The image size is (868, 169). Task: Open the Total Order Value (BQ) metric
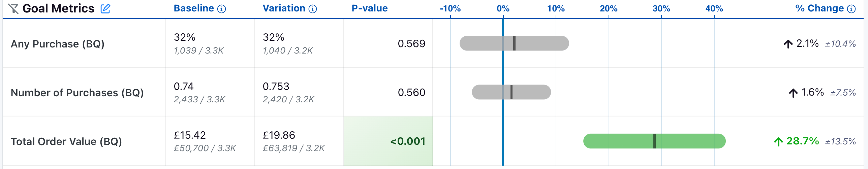(x=66, y=141)
